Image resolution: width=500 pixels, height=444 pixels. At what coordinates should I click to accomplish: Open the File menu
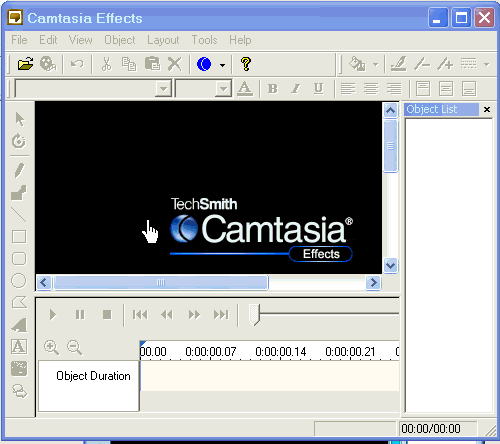(x=19, y=40)
